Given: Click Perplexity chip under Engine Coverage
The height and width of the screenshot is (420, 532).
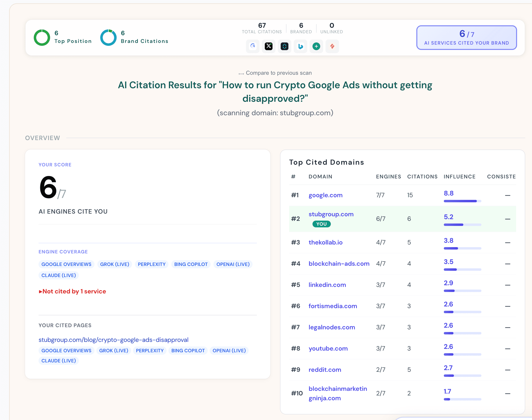Looking at the screenshot, I should click(152, 264).
